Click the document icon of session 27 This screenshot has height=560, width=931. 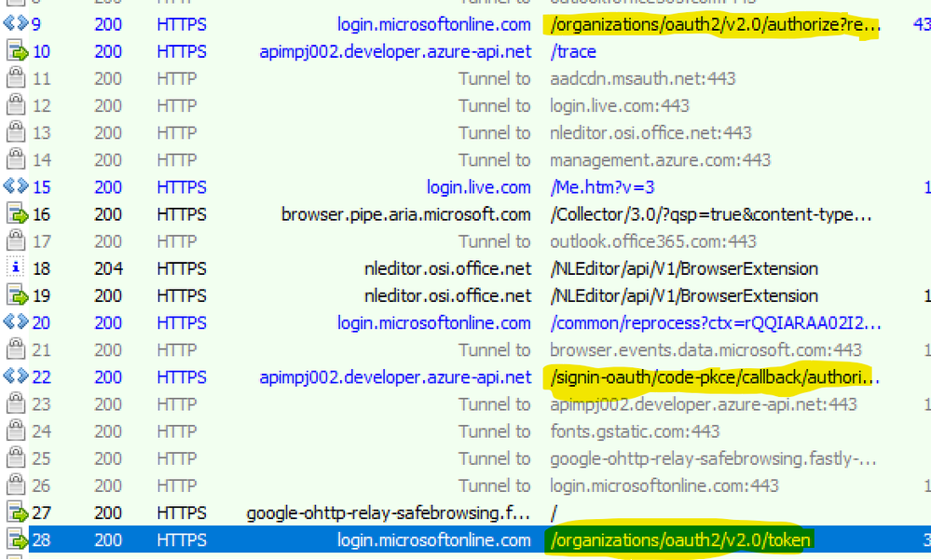(17, 513)
